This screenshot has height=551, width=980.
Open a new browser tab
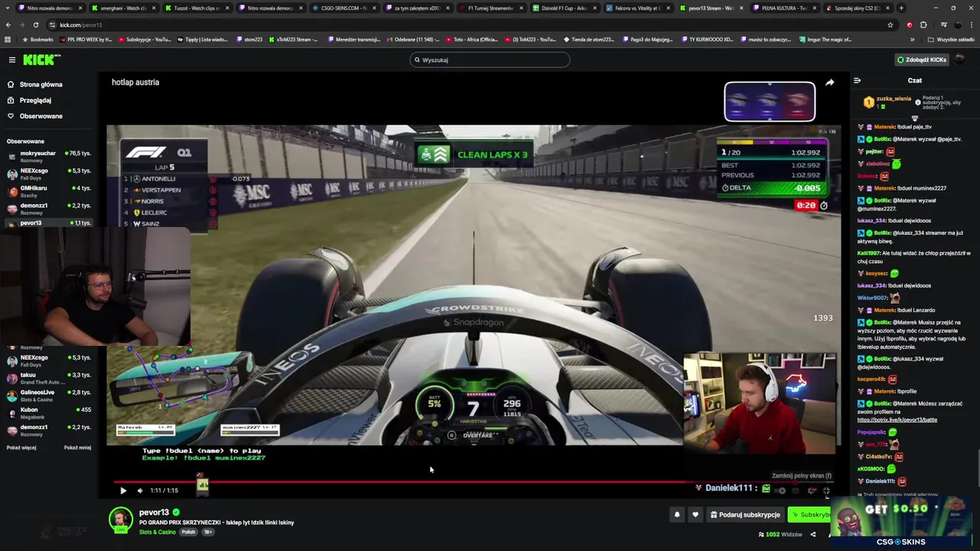coord(901,8)
